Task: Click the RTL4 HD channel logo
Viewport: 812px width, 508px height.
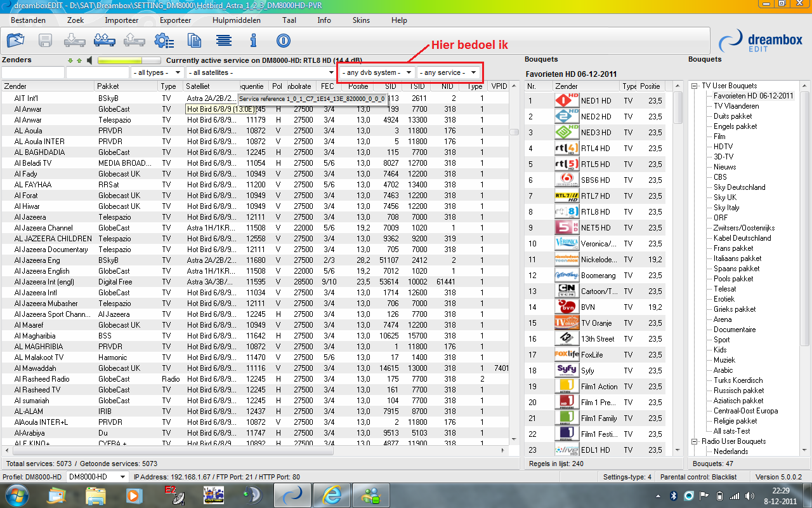Action: click(x=566, y=148)
